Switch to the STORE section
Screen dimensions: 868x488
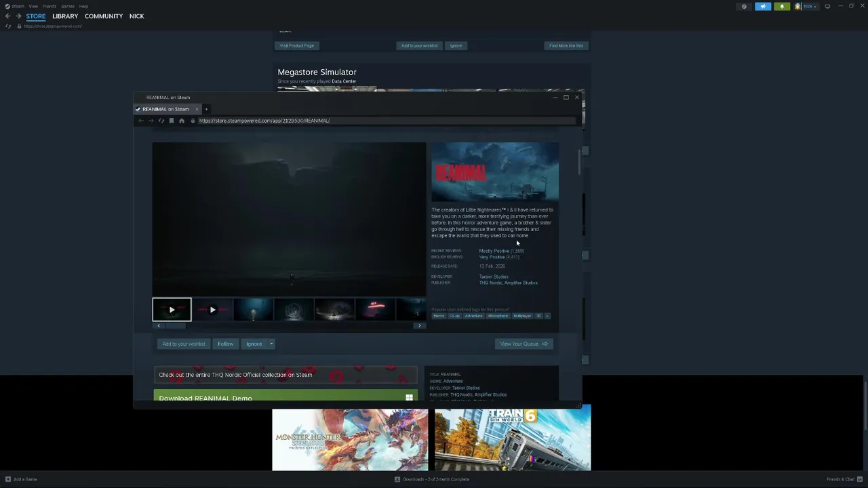click(x=36, y=16)
